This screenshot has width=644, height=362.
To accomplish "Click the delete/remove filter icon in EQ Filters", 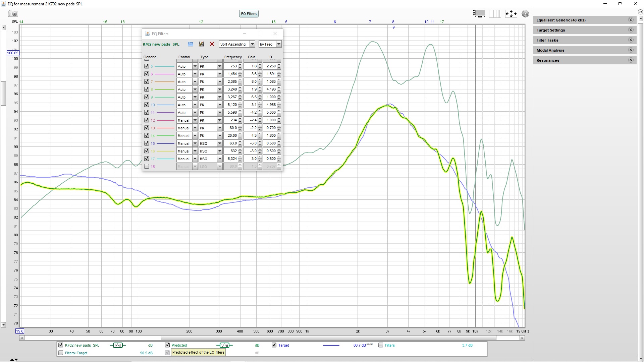I will [x=212, y=44].
